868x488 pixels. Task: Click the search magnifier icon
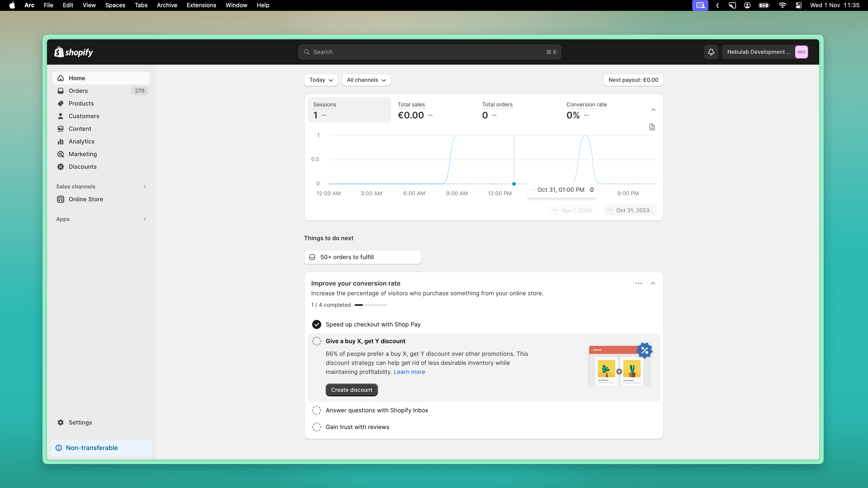point(307,52)
